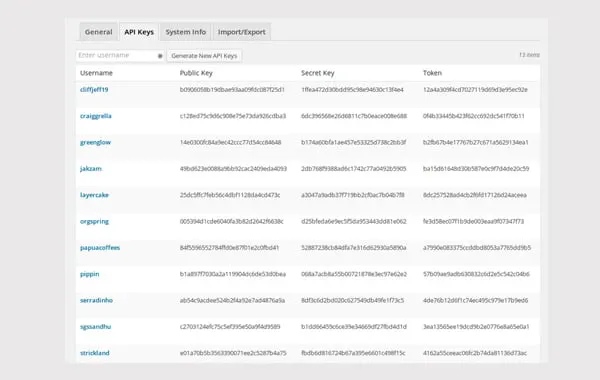Select papuacoffees' token value
This screenshot has height=380, width=600.
(x=477, y=248)
